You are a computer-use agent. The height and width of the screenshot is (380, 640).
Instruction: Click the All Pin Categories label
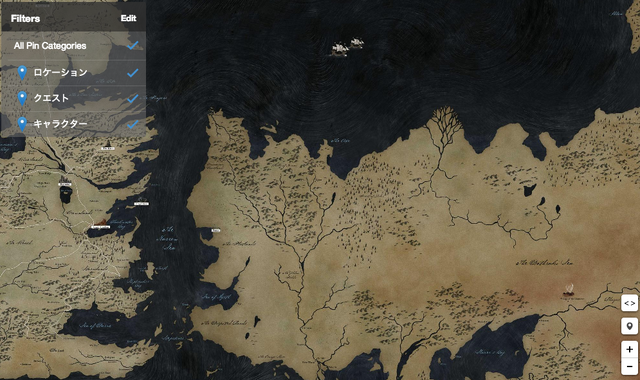[x=50, y=46]
